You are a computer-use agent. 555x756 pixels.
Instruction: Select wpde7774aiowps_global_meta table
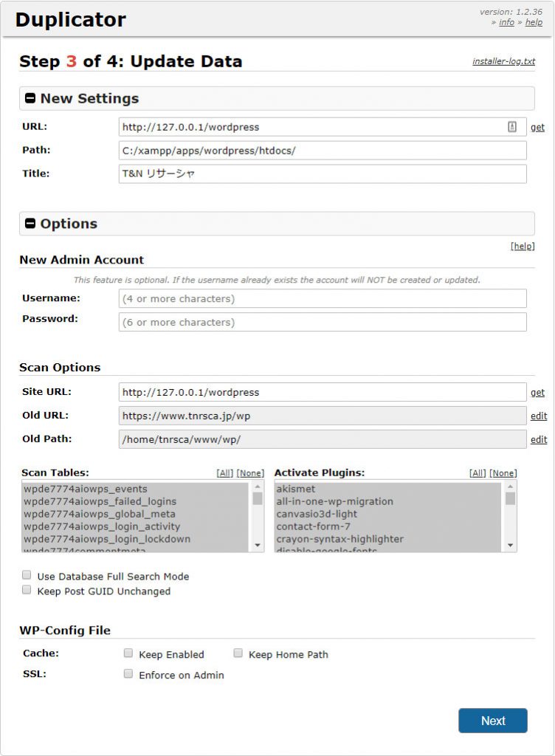(135, 514)
